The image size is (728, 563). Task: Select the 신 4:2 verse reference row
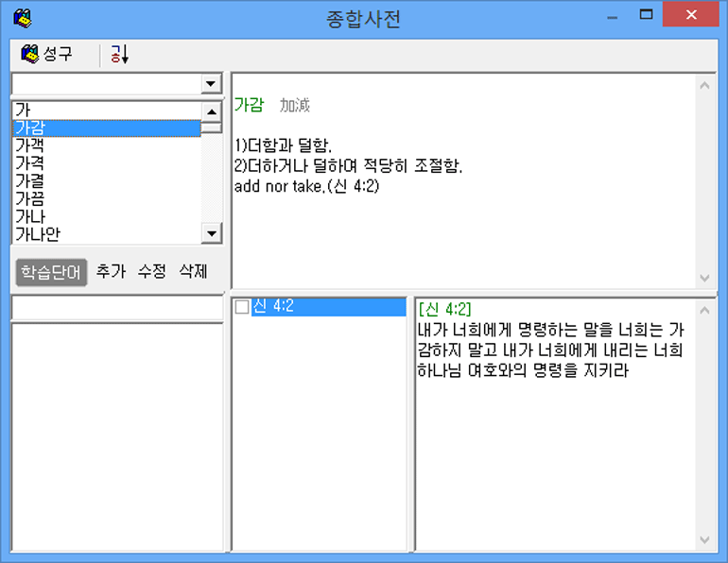(328, 307)
